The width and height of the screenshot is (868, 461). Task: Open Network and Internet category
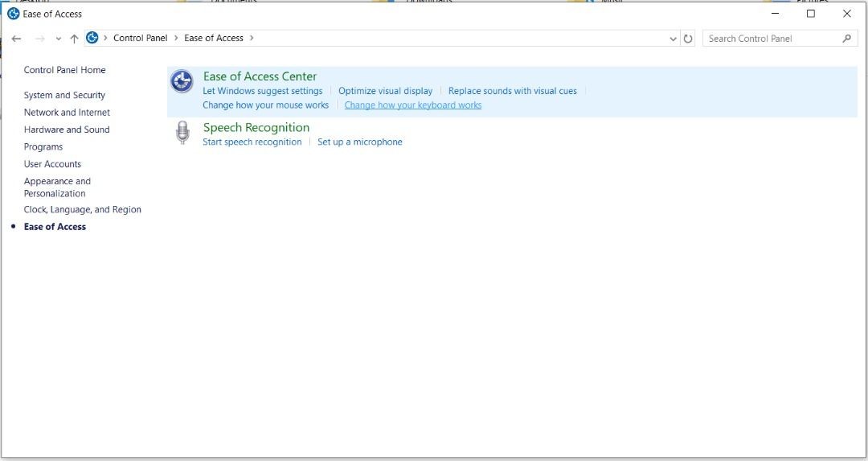coord(67,112)
